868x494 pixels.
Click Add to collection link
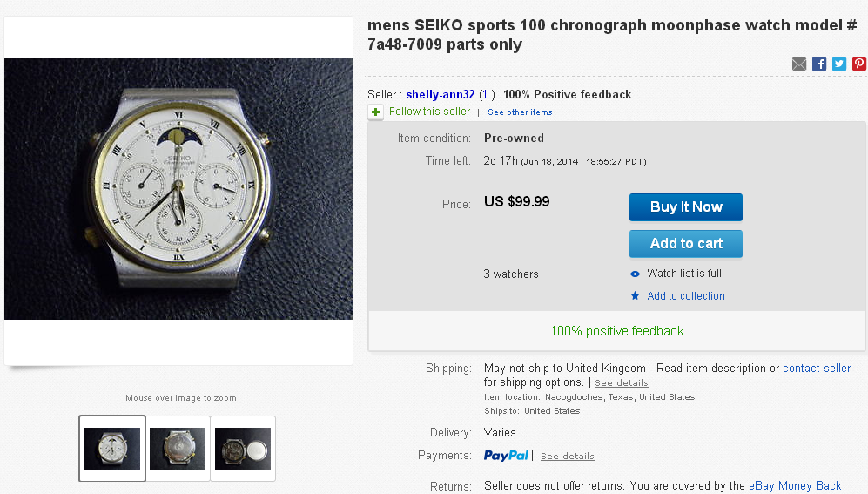point(685,296)
